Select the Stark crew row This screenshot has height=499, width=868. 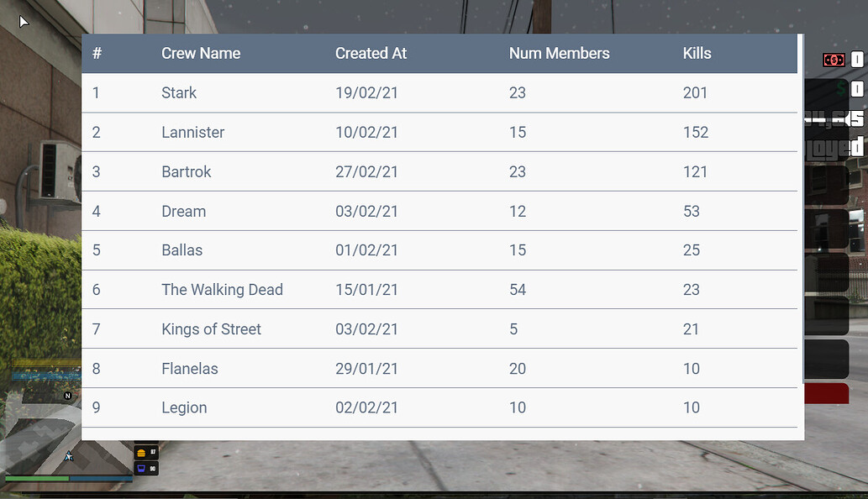click(x=179, y=93)
